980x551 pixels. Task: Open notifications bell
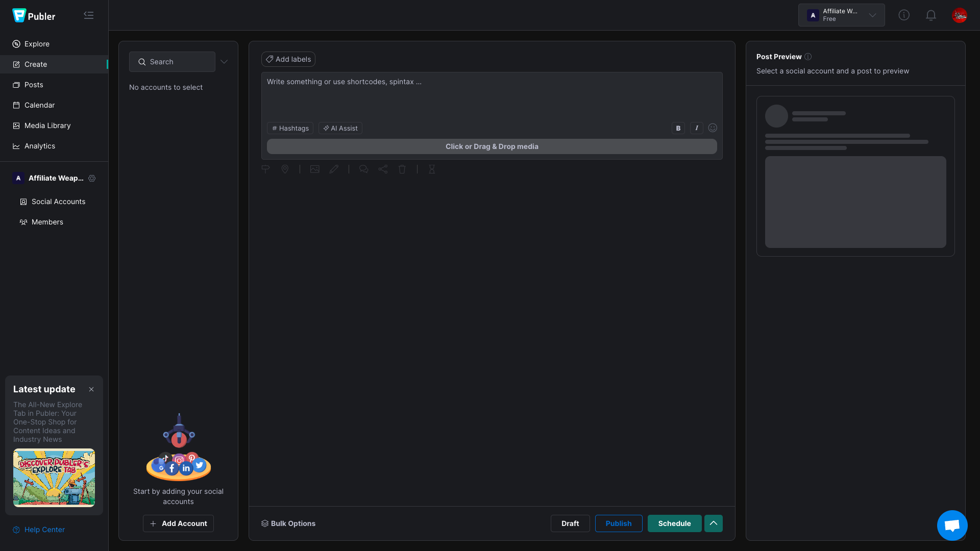coord(930,15)
